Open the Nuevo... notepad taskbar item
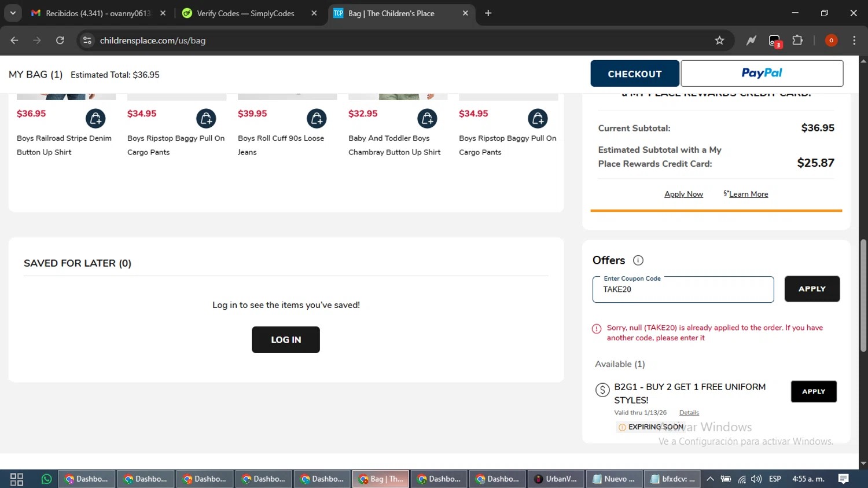Viewport: 868px width, 488px height. 615,479
